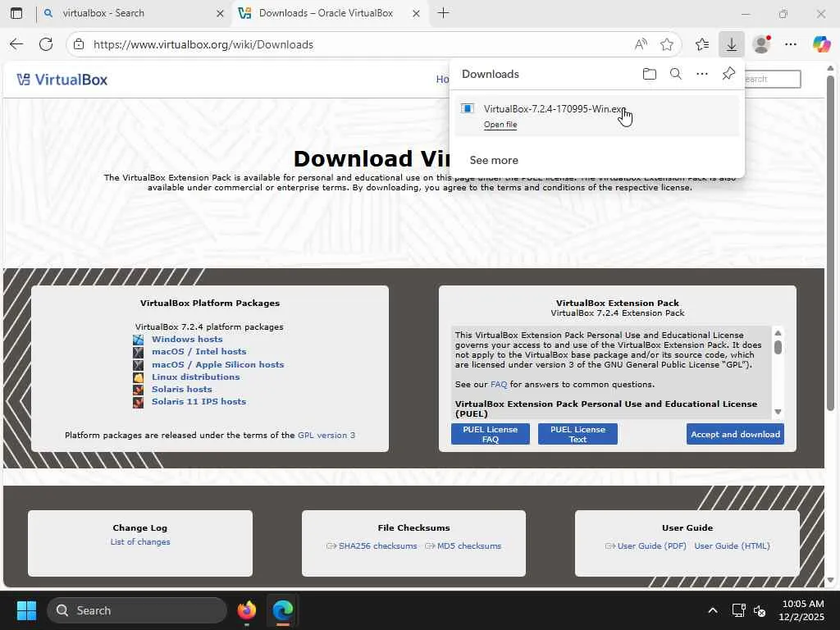840x630 pixels.
Task: Open the tab actions menu icon
Action: (16, 13)
